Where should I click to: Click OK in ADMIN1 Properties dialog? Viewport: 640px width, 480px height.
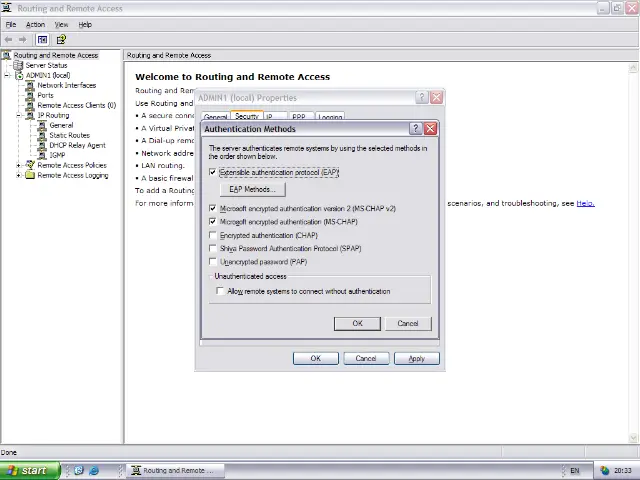point(316,358)
